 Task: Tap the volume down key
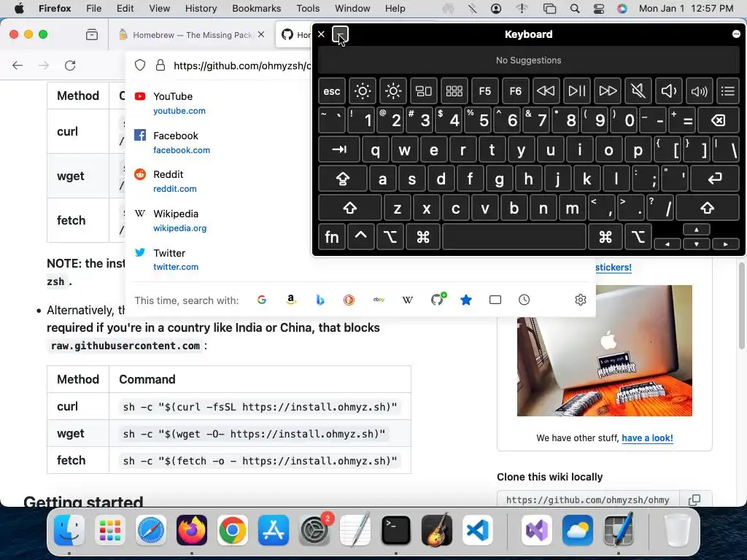(669, 91)
